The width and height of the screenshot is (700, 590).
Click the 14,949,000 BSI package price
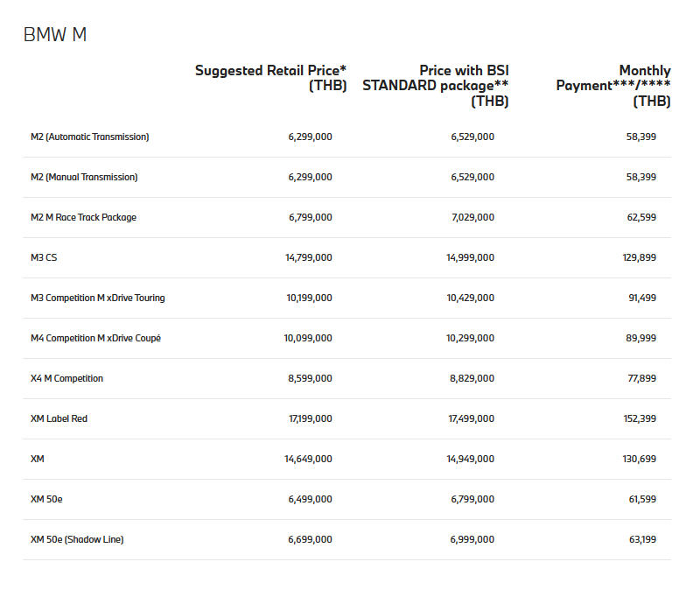471,459
